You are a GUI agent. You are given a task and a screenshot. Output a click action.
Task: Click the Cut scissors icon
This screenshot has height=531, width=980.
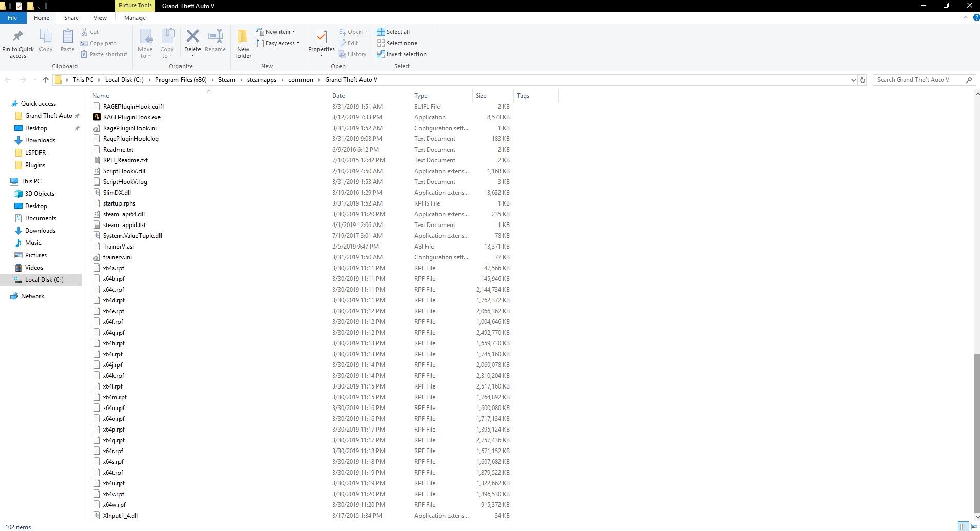pyautogui.click(x=84, y=32)
